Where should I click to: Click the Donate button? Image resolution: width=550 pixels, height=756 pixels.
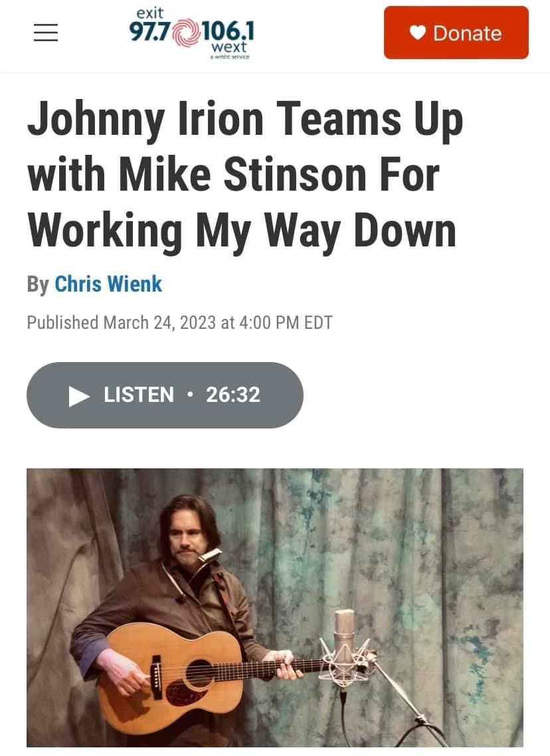click(x=456, y=33)
